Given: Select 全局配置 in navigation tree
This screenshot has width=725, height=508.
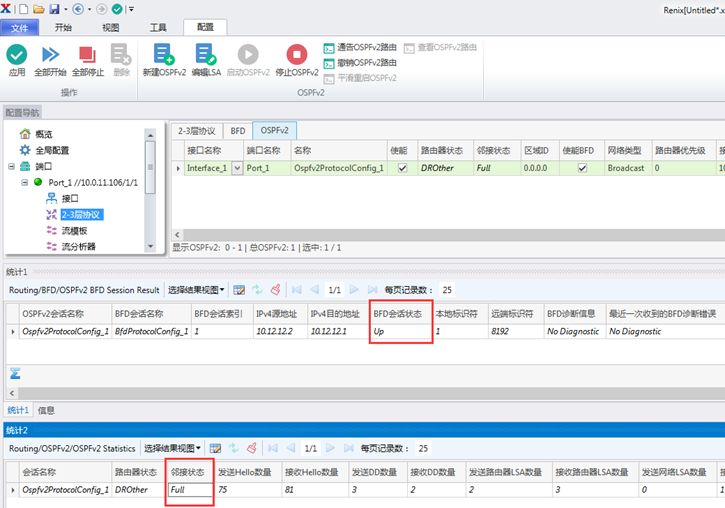Looking at the screenshot, I should [52, 150].
